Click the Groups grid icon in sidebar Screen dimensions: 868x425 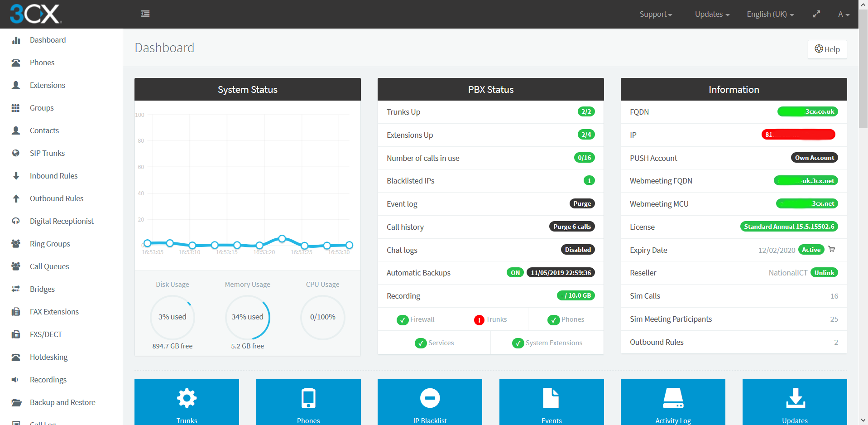16,108
